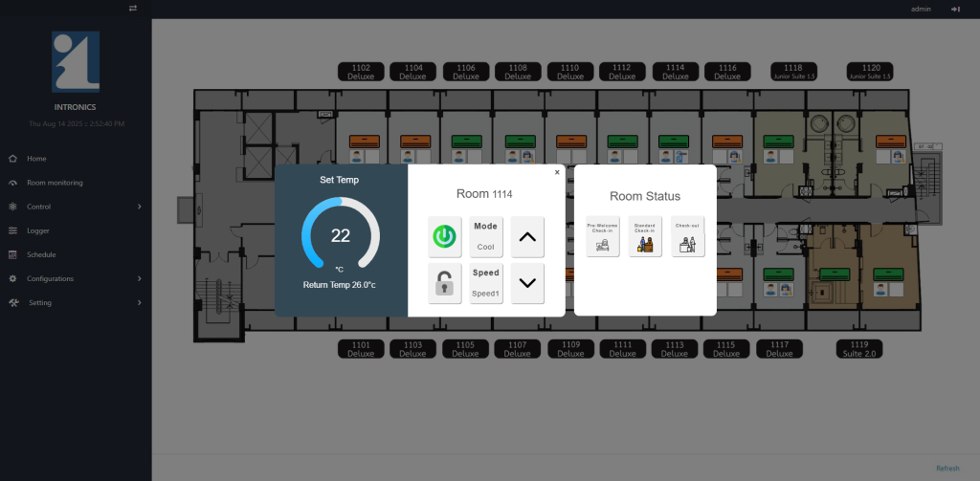The width and height of the screenshot is (980, 481).
Task: Lower temperature with the down arrow
Action: [527, 284]
